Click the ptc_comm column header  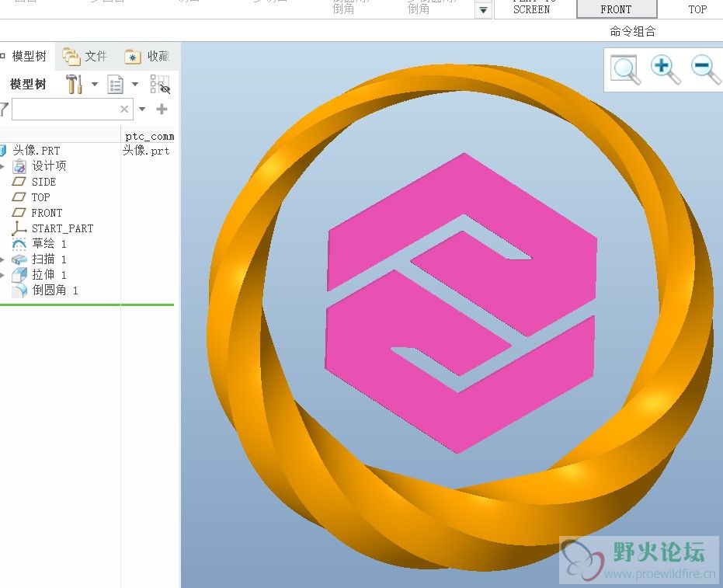click(x=148, y=136)
